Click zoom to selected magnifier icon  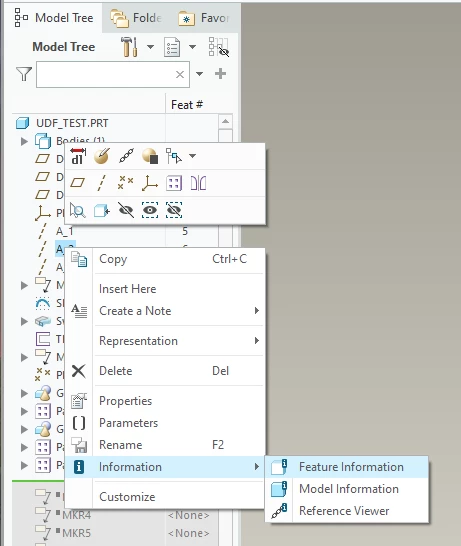(x=78, y=210)
